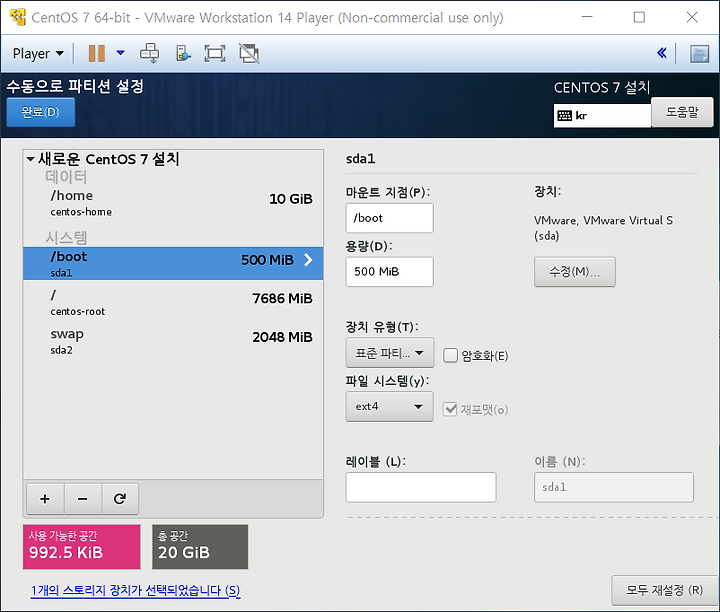Screen dimensions: 720x612
Task: Open the storage devices selected link
Action: point(135,590)
